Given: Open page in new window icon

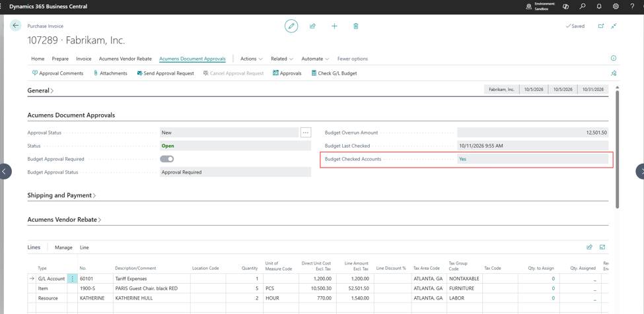Looking at the screenshot, I should tap(601, 26).
